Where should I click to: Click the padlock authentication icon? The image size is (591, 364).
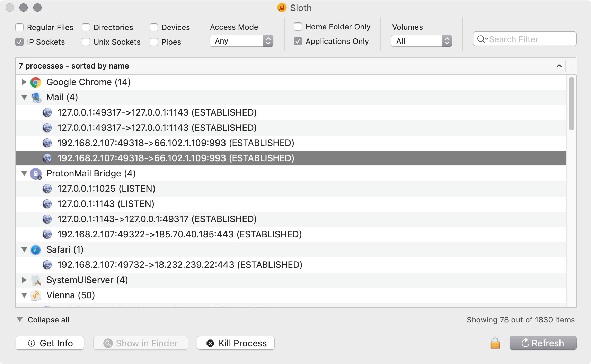point(495,343)
